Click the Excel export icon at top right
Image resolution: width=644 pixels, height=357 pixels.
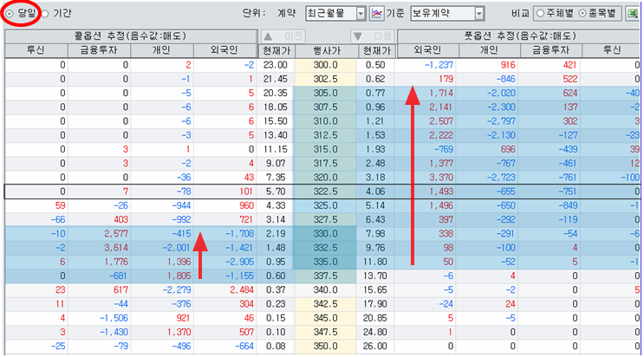pyautogui.click(x=634, y=14)
